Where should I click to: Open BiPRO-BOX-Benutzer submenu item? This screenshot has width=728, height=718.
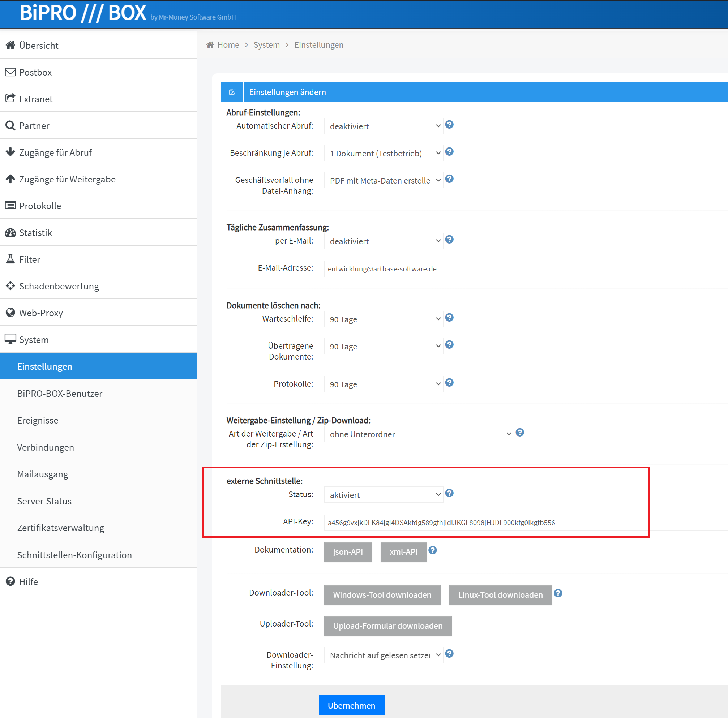click(x=98, y=393)
